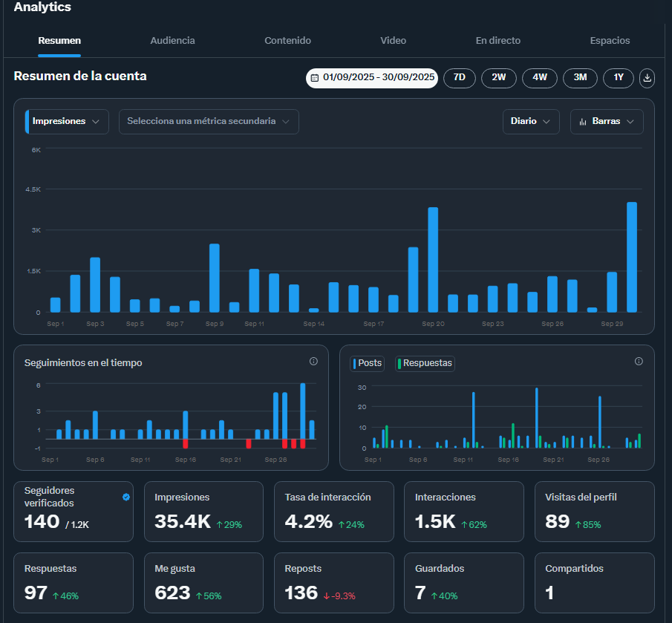The height and width of the screenshot is (623, 672).
Task: Choose the 4W range button
Action: [540, 78]
